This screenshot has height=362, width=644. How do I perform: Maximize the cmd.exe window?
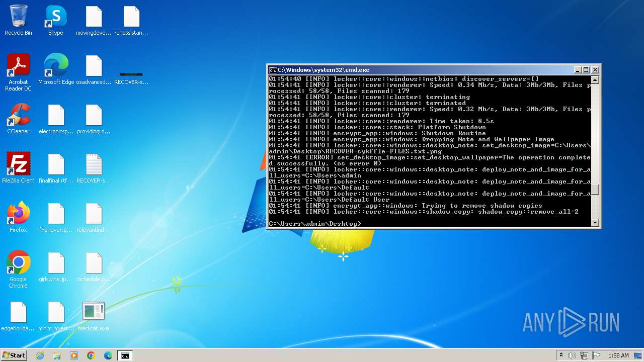(x=586, y=70)
